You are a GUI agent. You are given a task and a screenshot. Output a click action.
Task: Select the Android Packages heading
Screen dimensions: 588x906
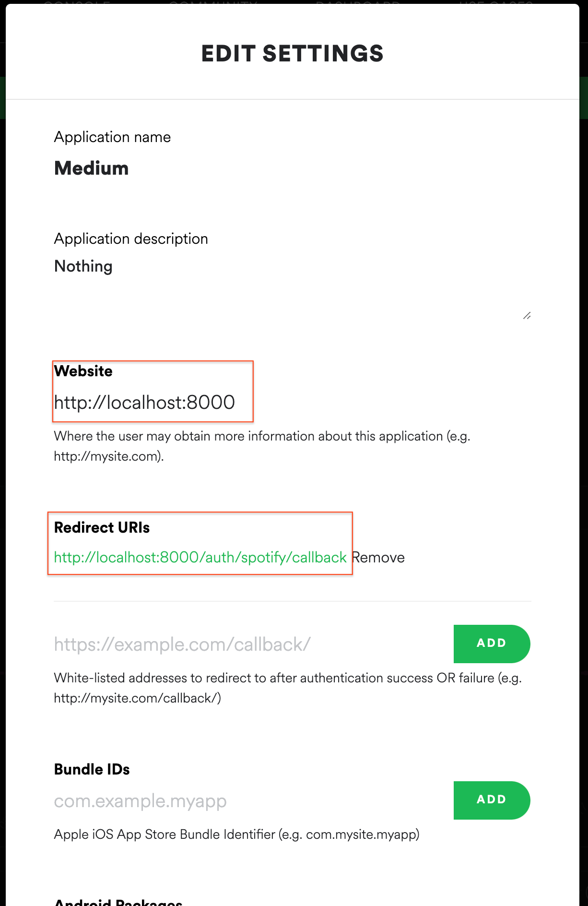tap(118, 901)
